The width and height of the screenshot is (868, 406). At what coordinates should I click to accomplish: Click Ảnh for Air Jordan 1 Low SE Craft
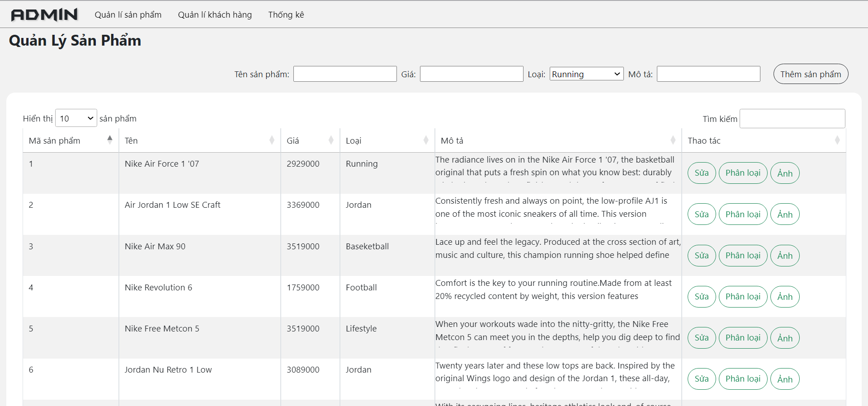(785, 214)
